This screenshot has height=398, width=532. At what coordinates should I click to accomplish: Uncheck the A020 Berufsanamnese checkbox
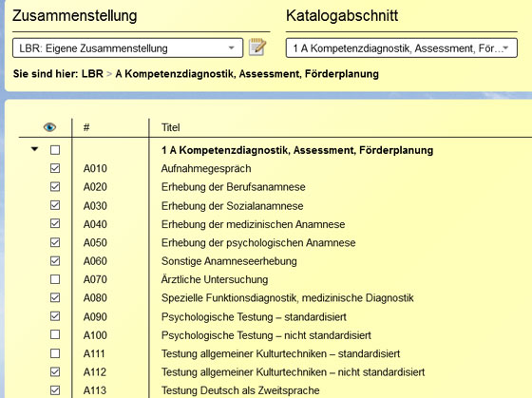click(55, 186)
